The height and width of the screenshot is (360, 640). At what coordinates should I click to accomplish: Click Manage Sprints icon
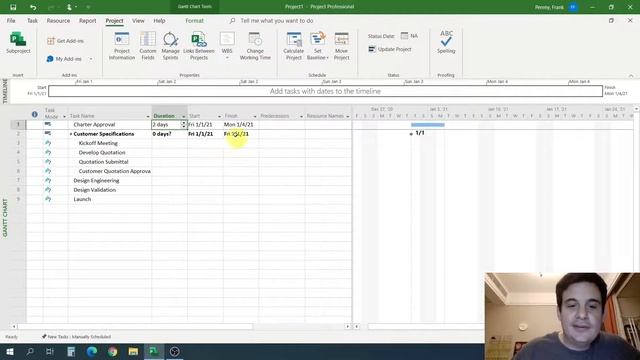click(170, 46)
